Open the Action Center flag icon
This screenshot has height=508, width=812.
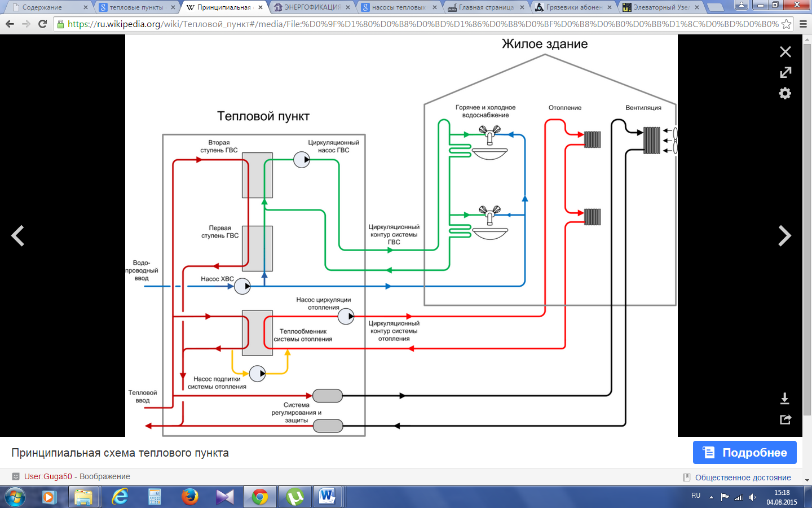click(x=725, y=497)
